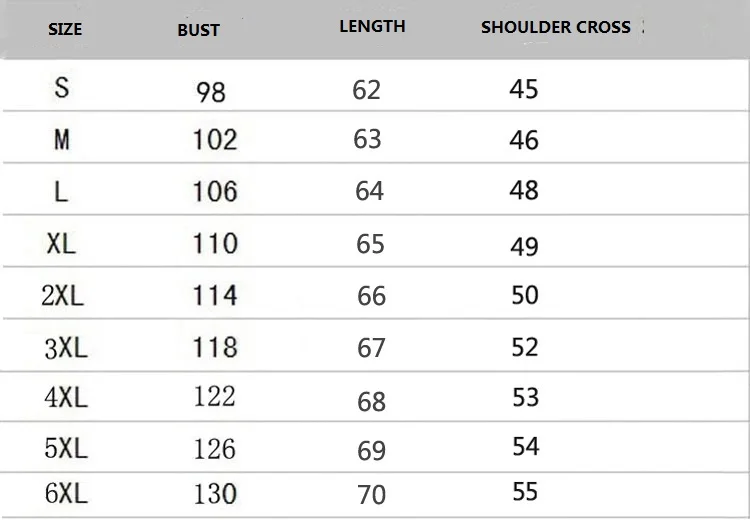Select the M size row label

click(x=62, y=140)
